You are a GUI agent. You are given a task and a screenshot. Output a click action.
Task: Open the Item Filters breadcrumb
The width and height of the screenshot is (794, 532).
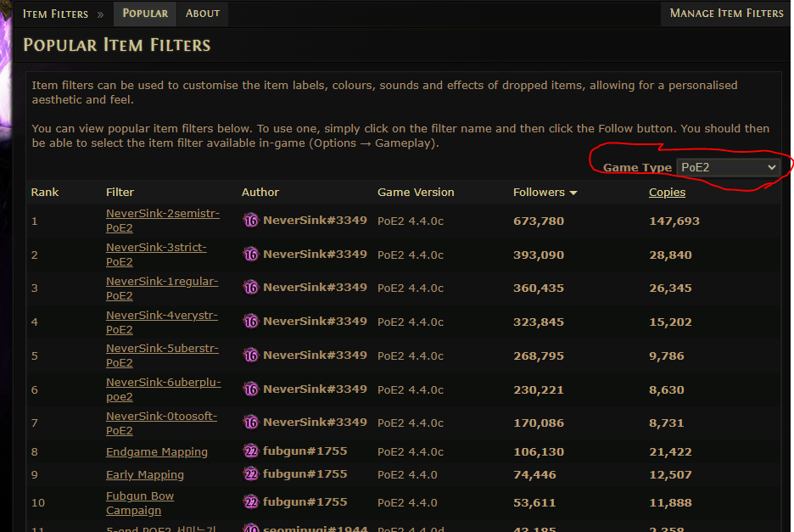coord(55,14)
